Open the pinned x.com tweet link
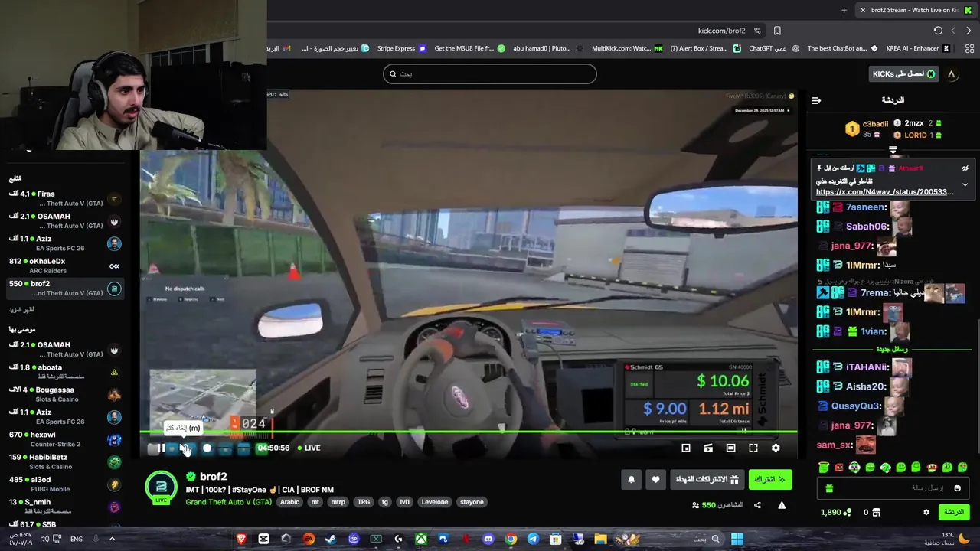The height and width of the screenshot is (551, 980). pyautogui.click(x=884, y=192)
